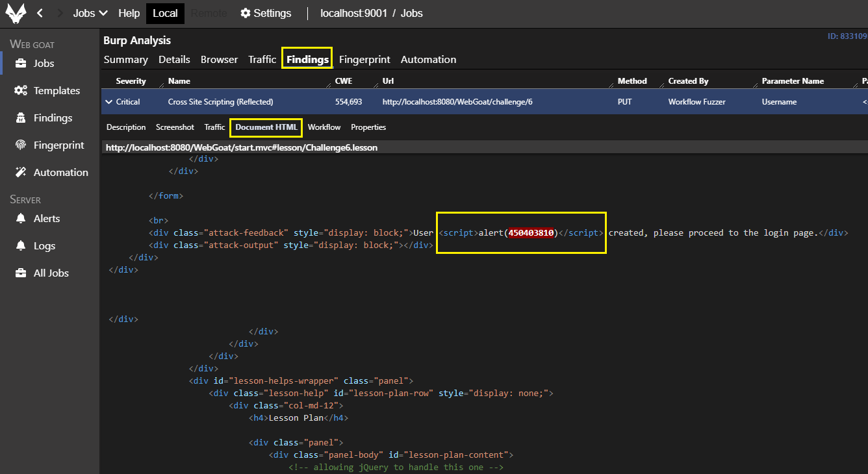Open the Description sub-tab

coord(126,127)
